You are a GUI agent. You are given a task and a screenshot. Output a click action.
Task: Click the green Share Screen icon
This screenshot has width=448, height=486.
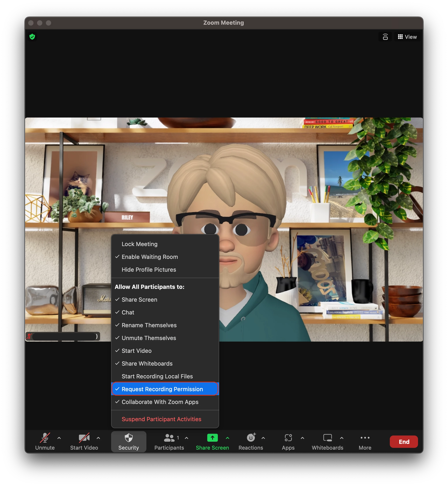pos(212,438)
